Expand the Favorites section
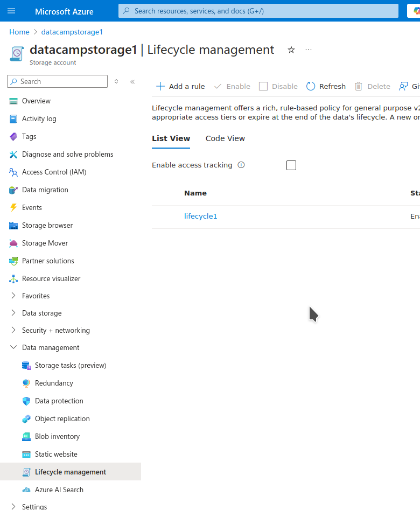 tap(13, 295)
